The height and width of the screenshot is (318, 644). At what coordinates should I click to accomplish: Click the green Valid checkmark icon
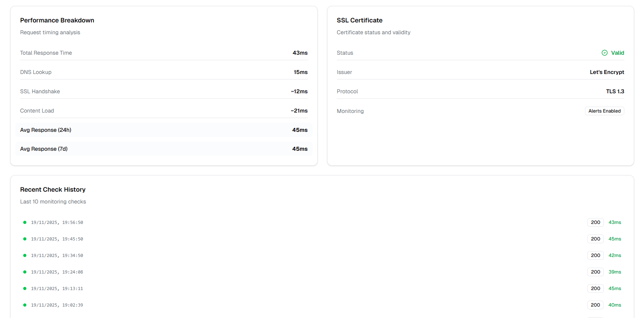[x=605, y=53]
